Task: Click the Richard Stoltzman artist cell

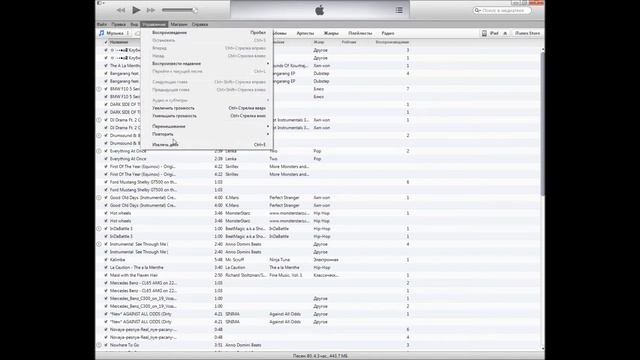Action: pos(246,275)
